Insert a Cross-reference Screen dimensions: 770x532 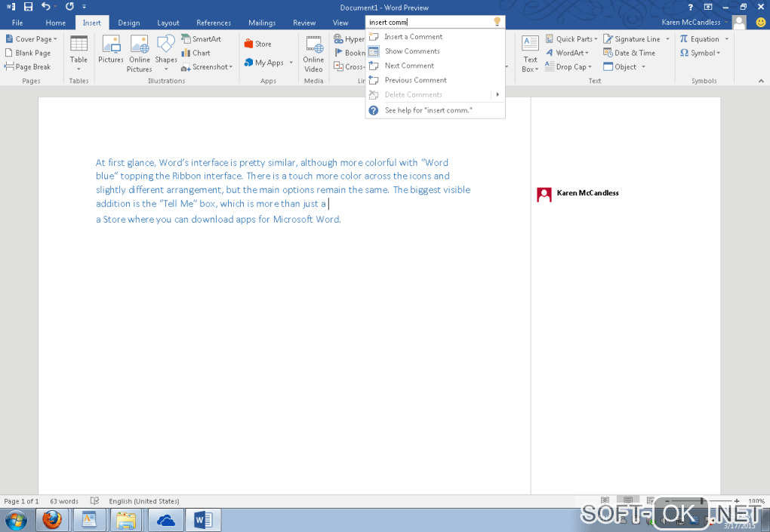(x=350, y=66)
